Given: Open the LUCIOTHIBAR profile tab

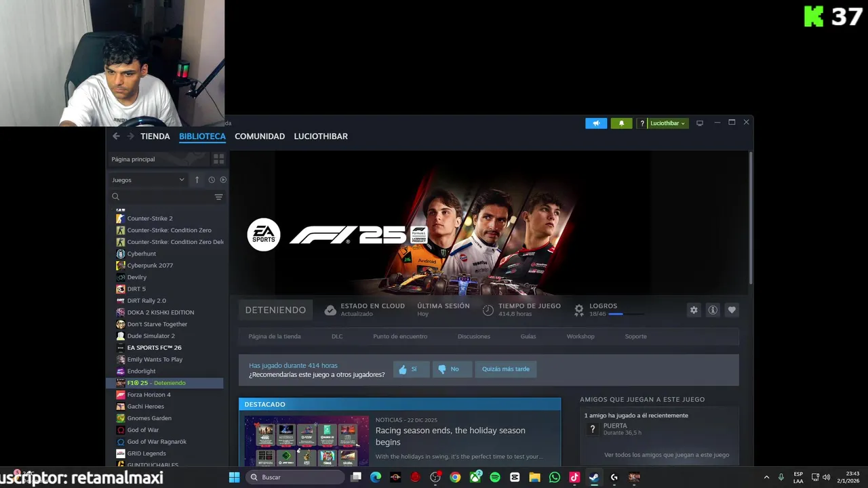Looking at the screenshot, I should [321, 136].
